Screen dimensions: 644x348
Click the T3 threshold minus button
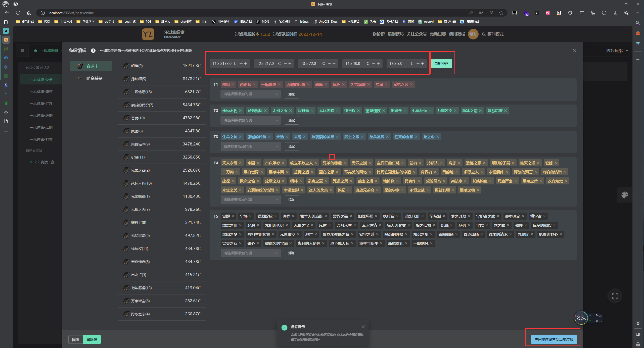[329, 64]
